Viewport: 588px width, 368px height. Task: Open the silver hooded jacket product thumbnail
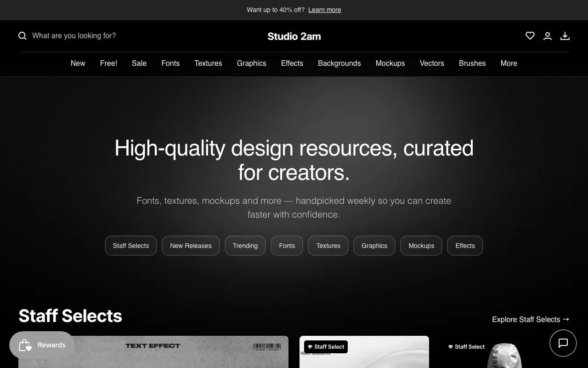point(505,352)
